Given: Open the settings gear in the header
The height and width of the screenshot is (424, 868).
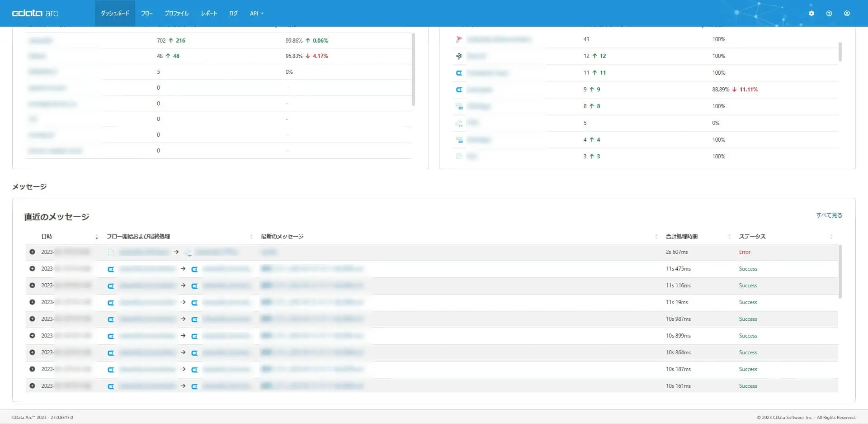Looking at the screenshot, I should [x=811, y=14].
